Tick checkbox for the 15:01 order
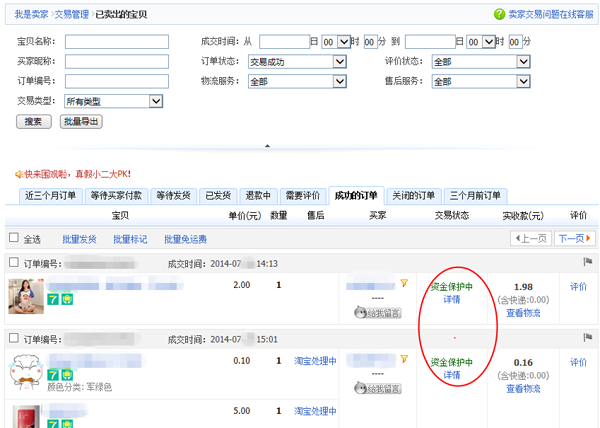600x428 pixels. (x=14, y=338)
